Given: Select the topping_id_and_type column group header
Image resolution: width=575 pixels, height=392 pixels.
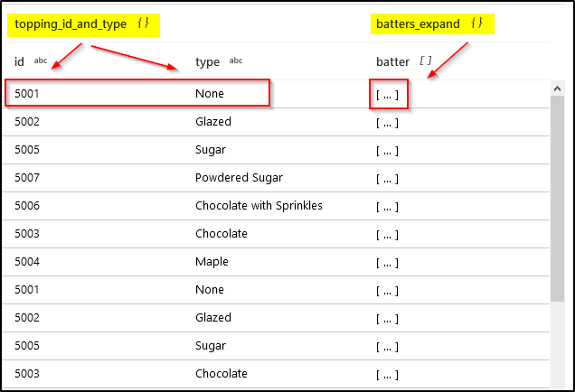Looking at the screenshot, I should pyautogui.click(x=83, y=25).
